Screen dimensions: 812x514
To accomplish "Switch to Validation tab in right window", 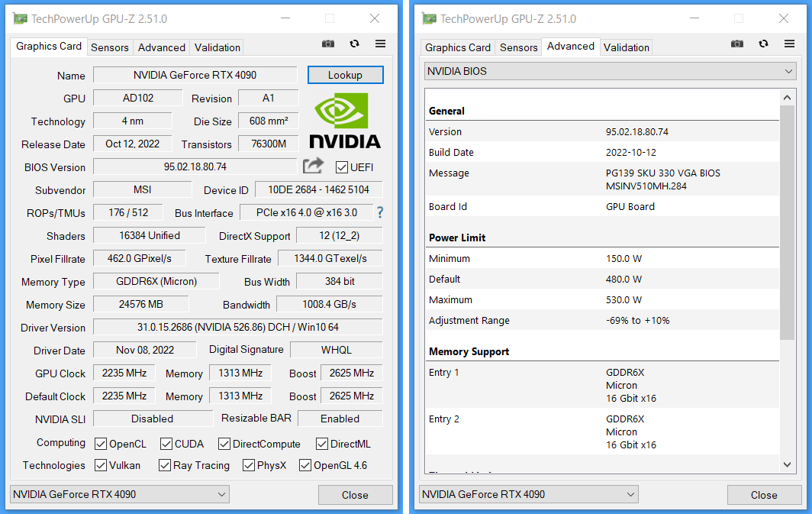I will [x=626, y=47].
